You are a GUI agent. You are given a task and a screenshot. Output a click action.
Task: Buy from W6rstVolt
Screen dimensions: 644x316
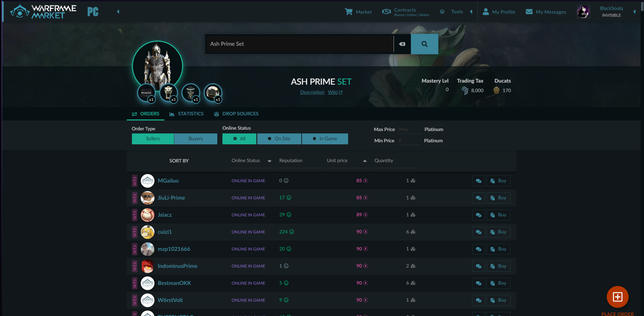498,300
